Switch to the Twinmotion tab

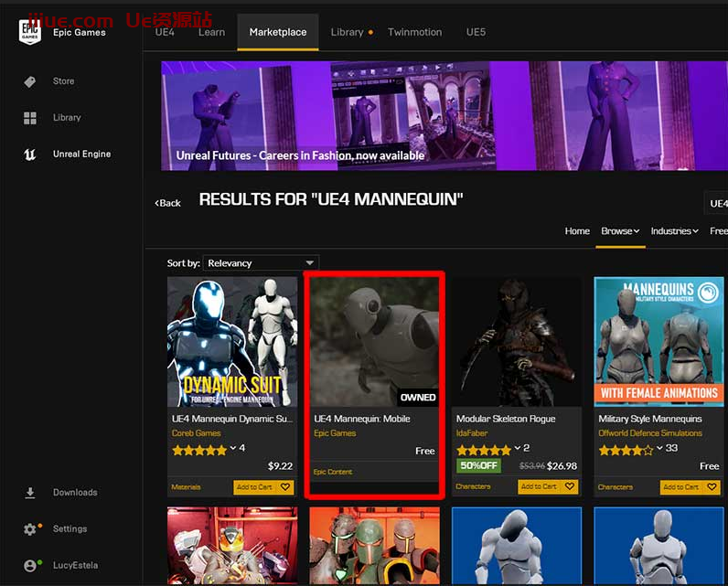pos(414,32)
